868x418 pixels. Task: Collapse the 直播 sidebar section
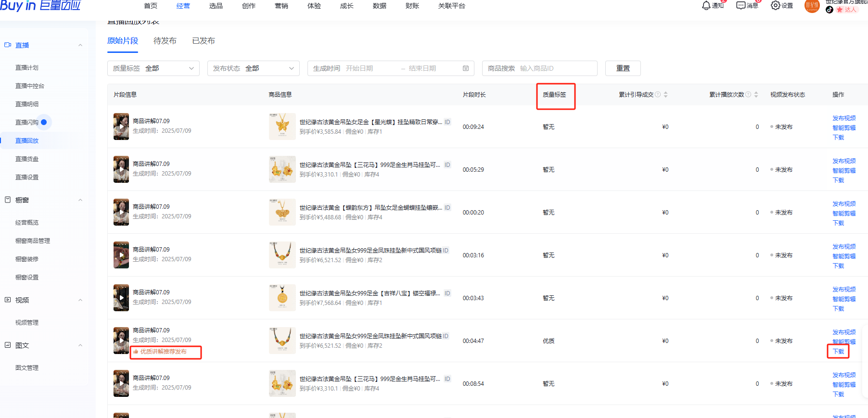pyautogui.click(x=80, y=45)
